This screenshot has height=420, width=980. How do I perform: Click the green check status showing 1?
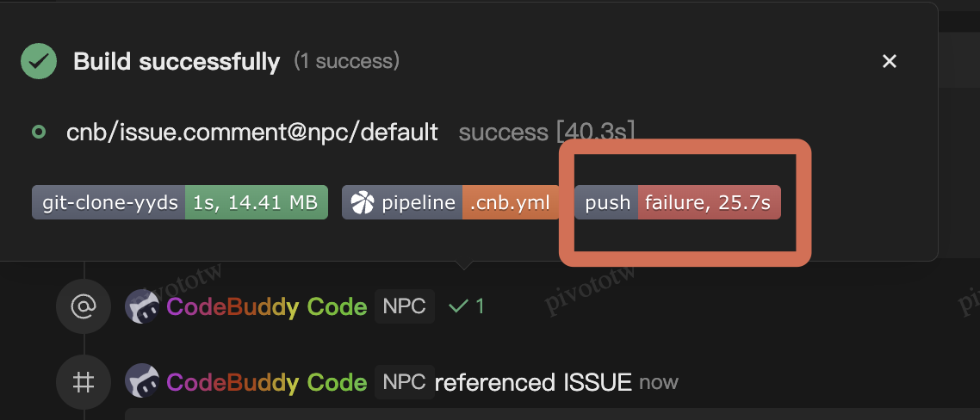tap(468, 306)
